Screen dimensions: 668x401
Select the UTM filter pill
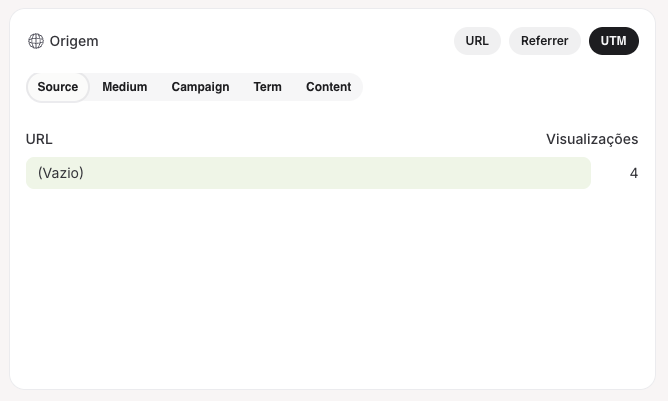613,41
